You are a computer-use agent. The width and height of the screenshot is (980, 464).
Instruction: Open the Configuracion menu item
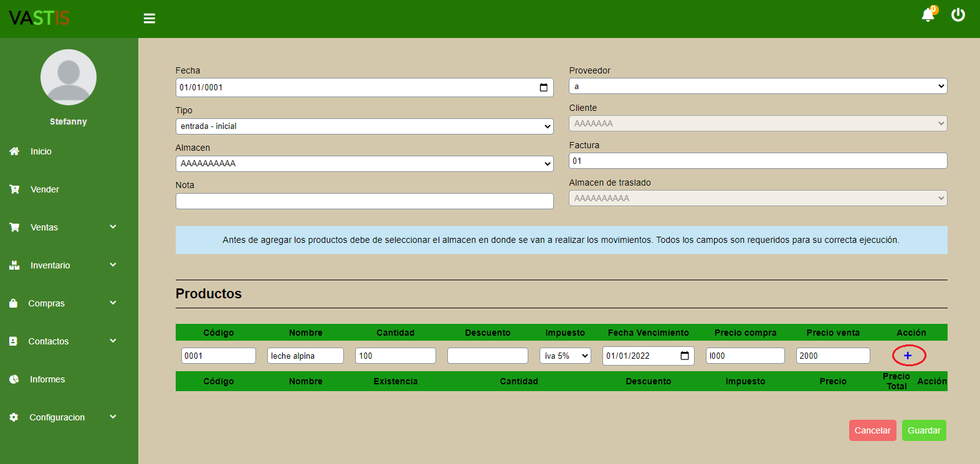(57, 417)
